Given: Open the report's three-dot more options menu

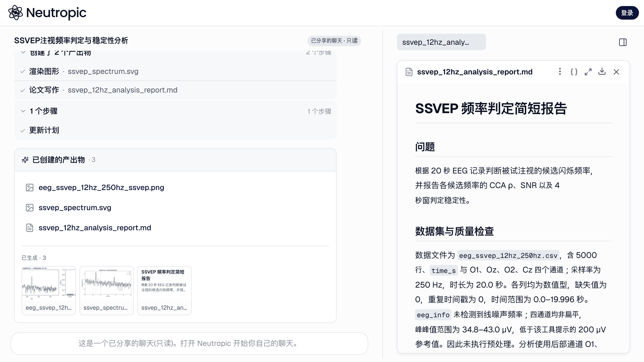Looking at the screenshot, I should point(560,72).
